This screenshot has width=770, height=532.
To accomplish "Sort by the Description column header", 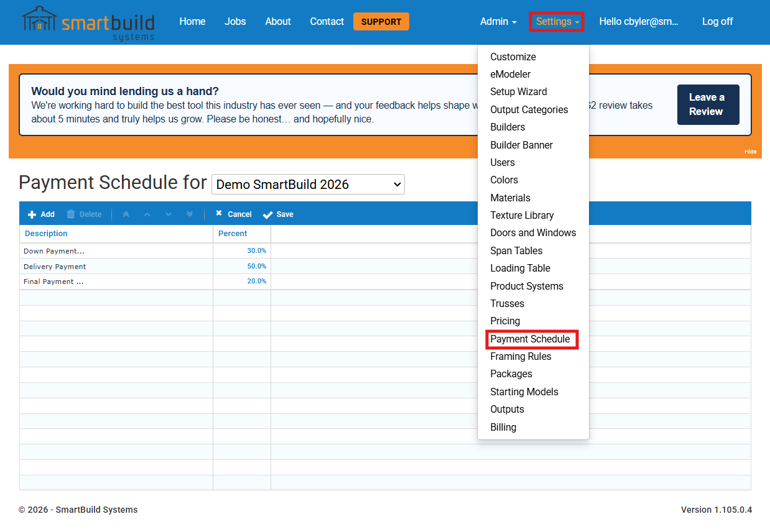I will pos(116,234).
